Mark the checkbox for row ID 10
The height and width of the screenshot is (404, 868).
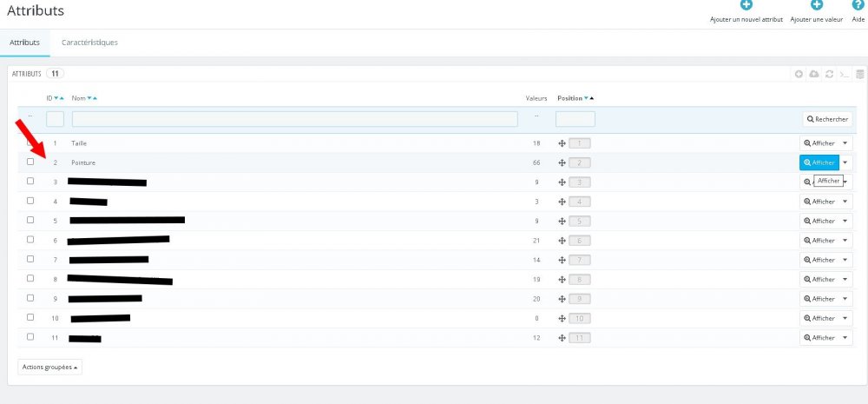[30, 317]
